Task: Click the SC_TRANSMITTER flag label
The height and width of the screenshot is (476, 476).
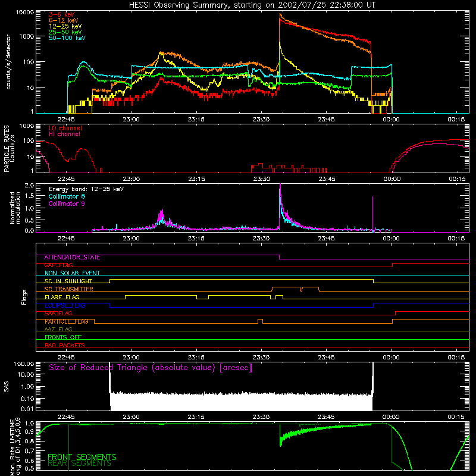Action: click(x=69, y=289)
